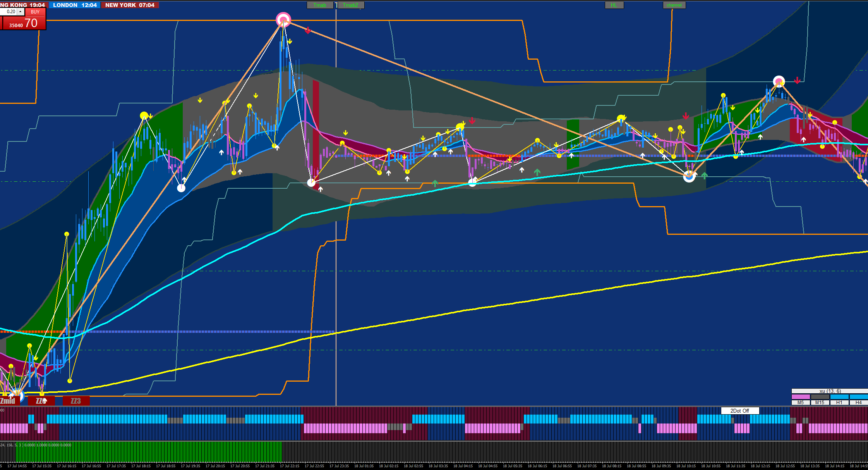Toggle the HL indicator button
Image resolution: width=868 pixels, height=470 pixels.
click(x=614, y=5)
